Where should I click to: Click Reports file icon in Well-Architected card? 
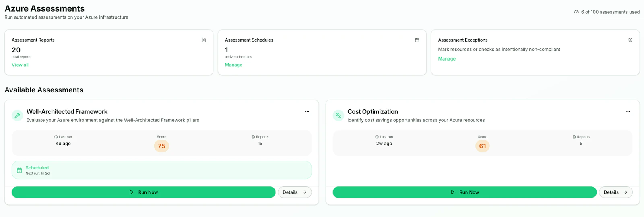click(253, 137)
